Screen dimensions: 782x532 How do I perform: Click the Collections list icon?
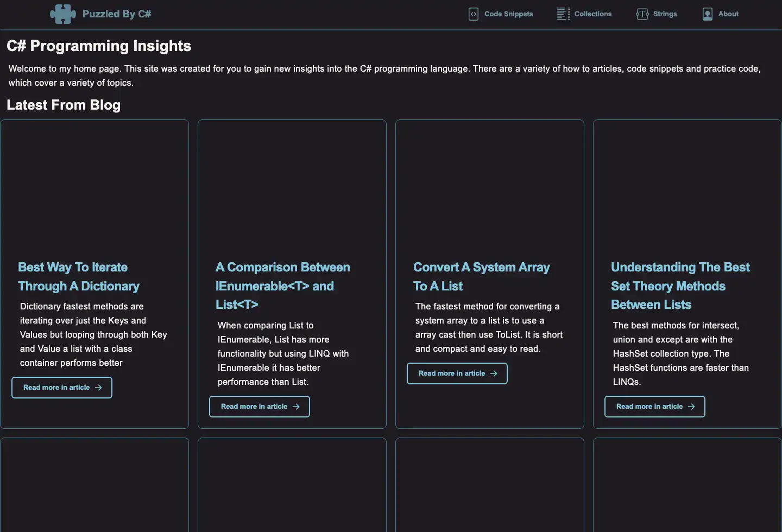tap(563, 14)
